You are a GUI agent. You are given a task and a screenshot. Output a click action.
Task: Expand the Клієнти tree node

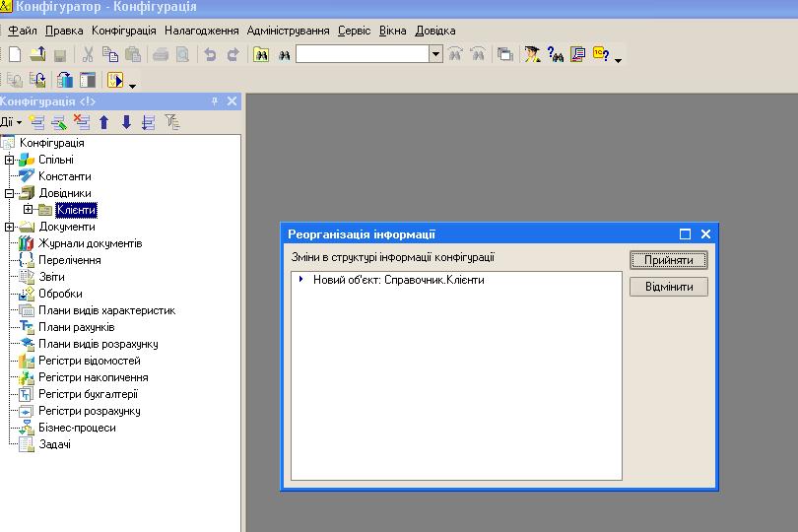[28, 209]
